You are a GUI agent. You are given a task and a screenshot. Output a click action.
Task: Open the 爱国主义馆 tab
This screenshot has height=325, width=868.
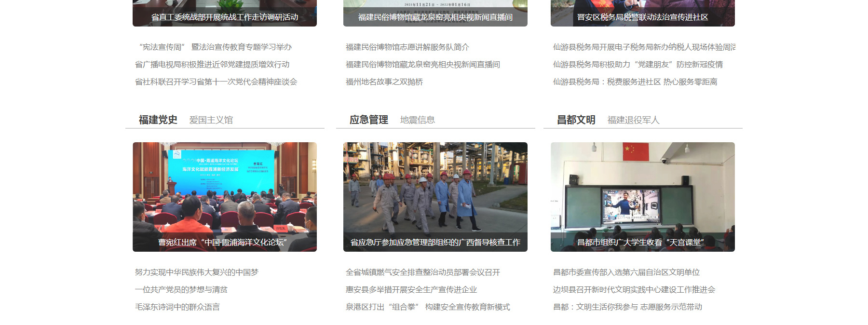[211, 120]
